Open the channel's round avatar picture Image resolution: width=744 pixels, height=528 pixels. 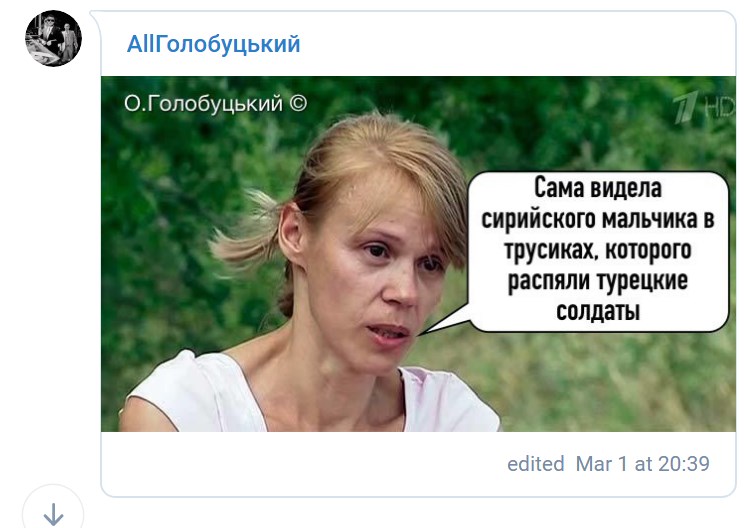[53, 38]
